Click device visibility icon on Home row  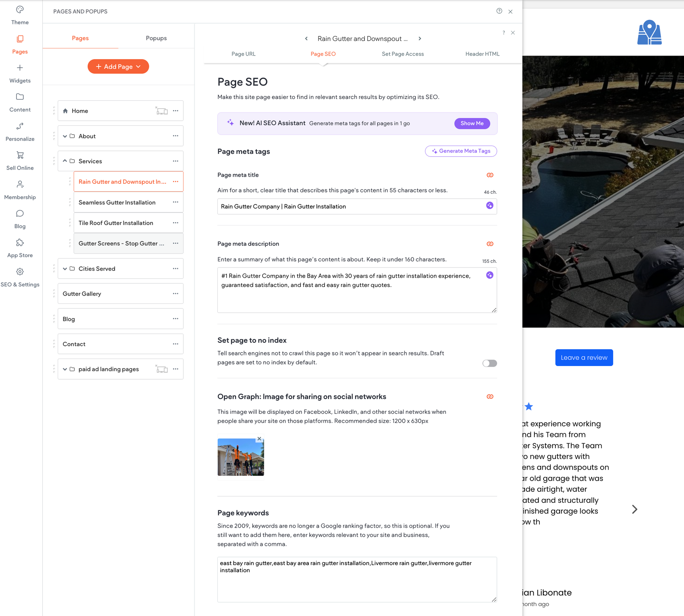pyautogui.click(x=162, y=111)
